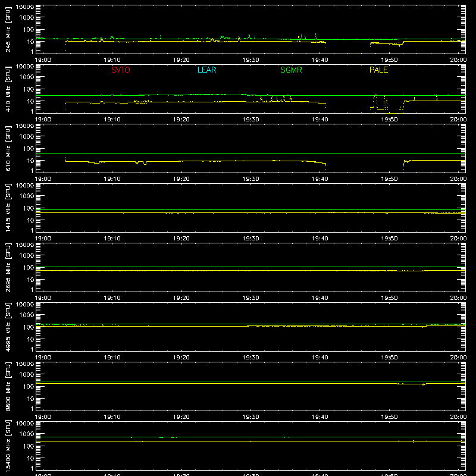
Task: Click the red SVTO station label
Action: (x=121, y=70)
